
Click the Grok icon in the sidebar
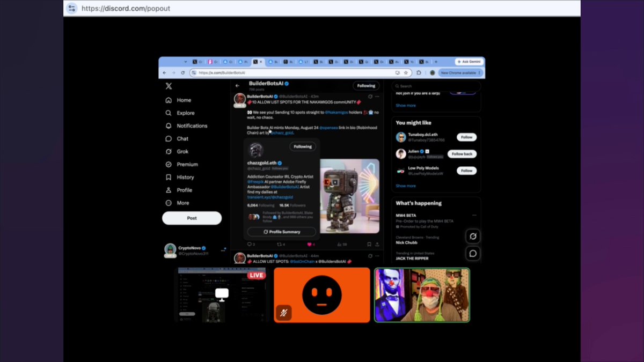(169, 152)
